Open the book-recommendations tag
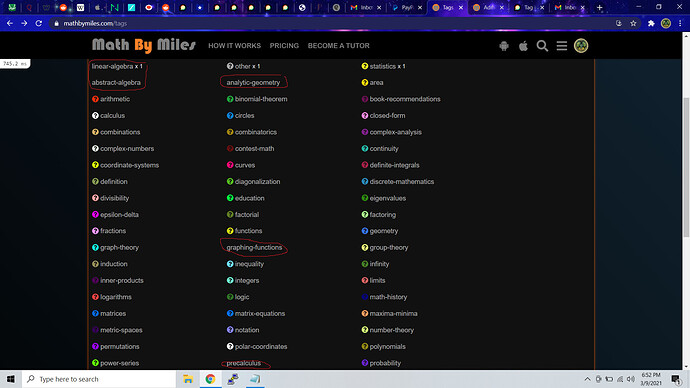The image size is (690, 388). [405, 99]
